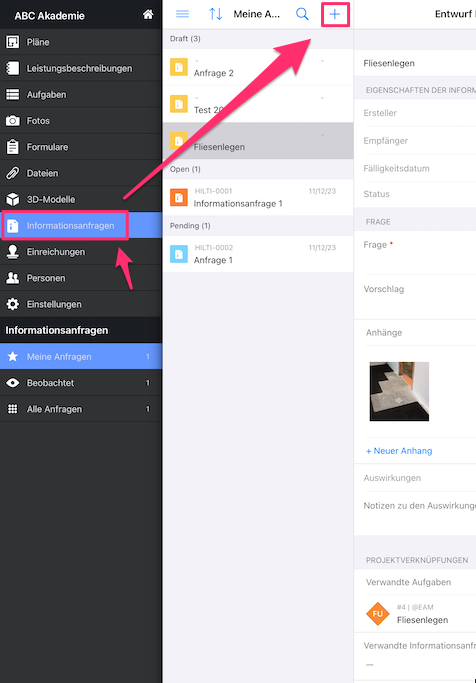Click the 3D-Modelle cube icon
This screenshot has width=476, height=683.
pos(13,199)
